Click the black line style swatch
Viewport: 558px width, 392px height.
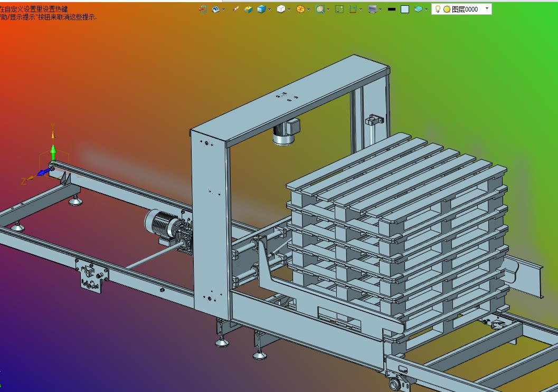point(392,9)
